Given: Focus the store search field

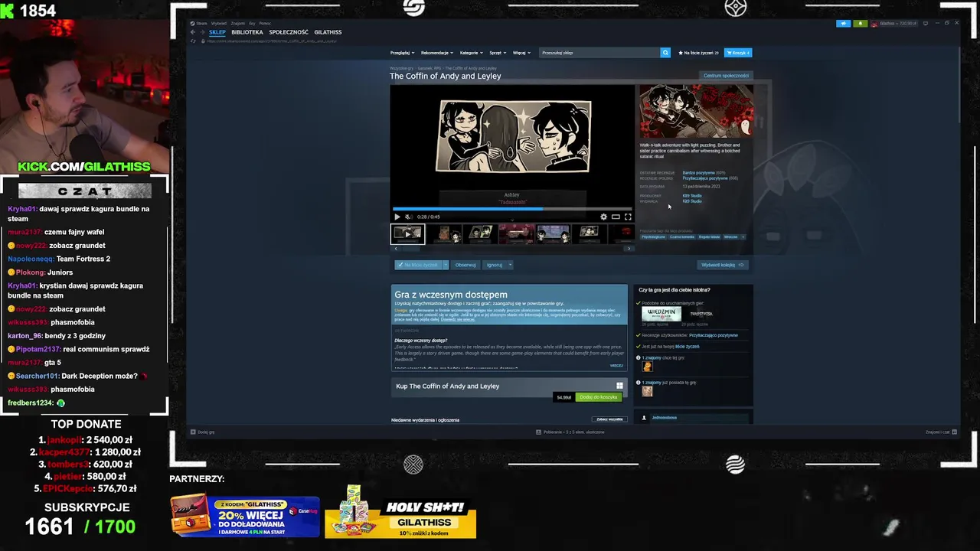Looking at the screenshot, I should pos(600,53).
